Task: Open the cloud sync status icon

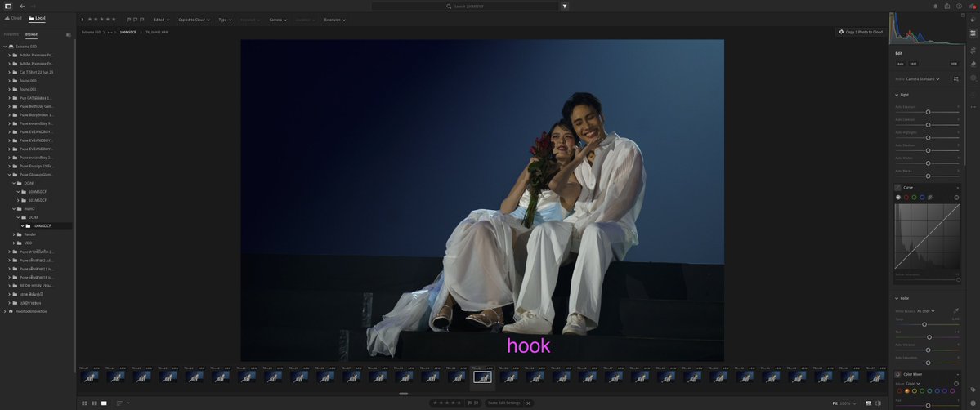Action: [x=973, y=7]
